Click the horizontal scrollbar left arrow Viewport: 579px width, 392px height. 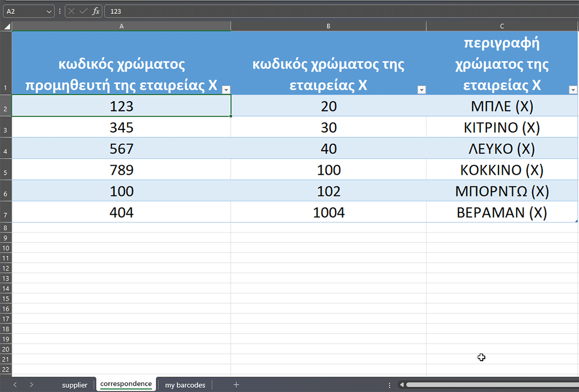point(402,385)
